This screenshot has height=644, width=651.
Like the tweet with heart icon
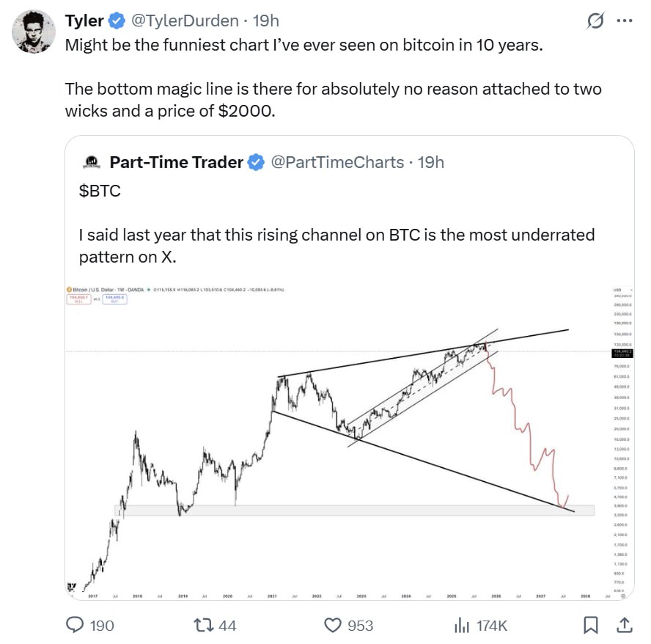[334, 625]
